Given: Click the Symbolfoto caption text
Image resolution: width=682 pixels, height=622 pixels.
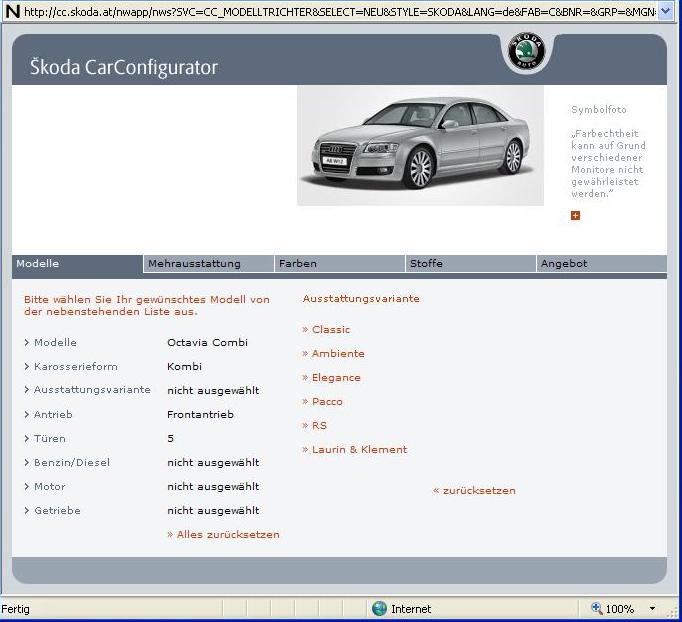Looking at the screenshot, I should click(x=599, y=110).
